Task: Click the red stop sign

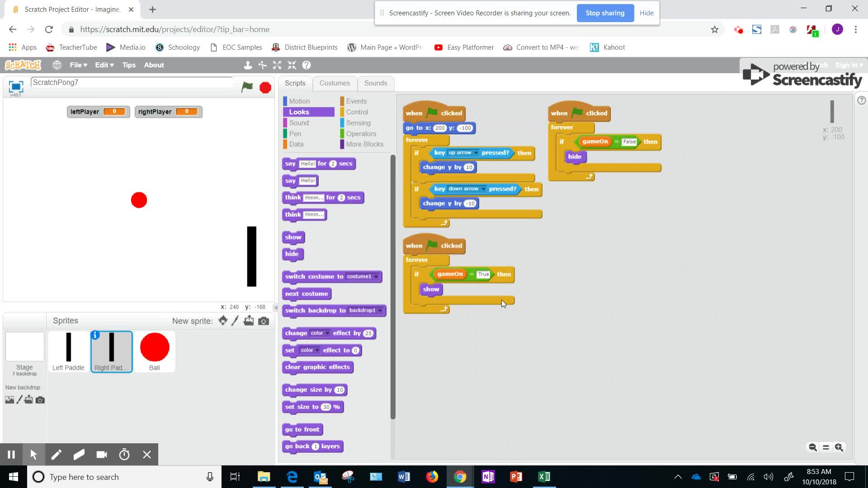Action: (x=265, y=87)
